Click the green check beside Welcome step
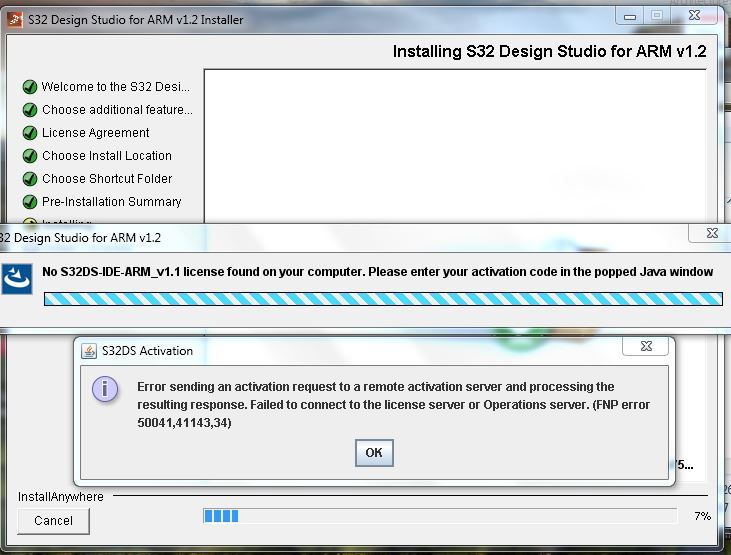Image resolution: width=731 pixels, height=555 pixels. point(30,87)
